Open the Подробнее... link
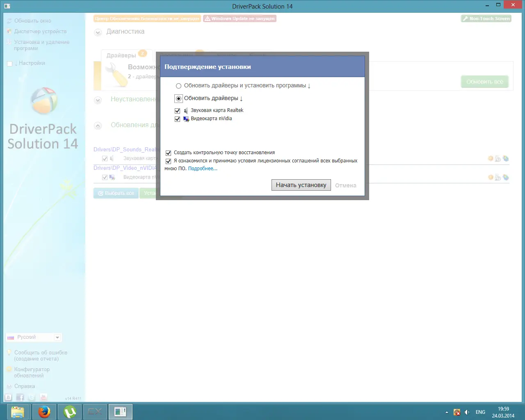The image size is (525, 420). [203, 169]
